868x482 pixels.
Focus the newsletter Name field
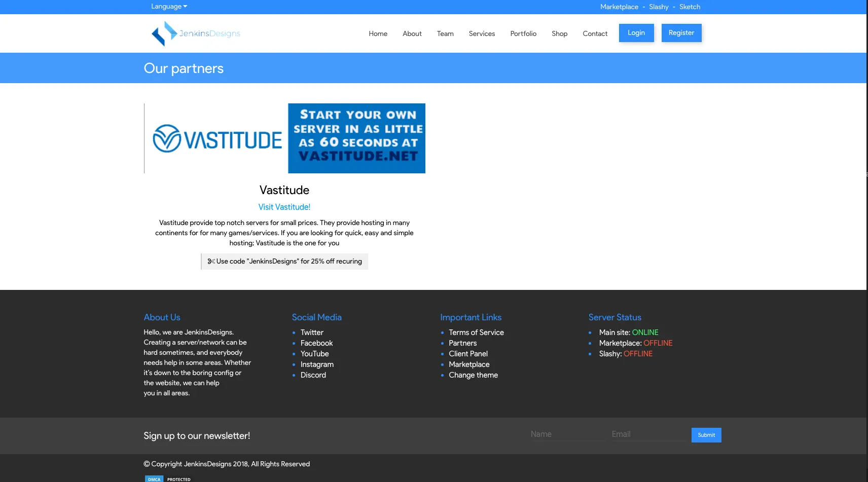568,434
